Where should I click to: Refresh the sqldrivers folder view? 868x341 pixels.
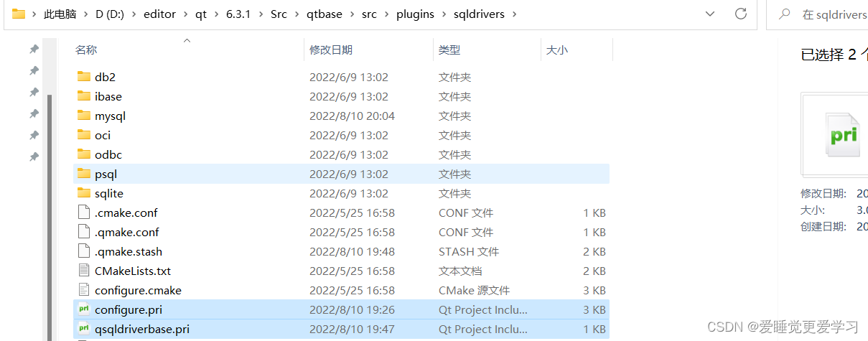tap(740, 14)
